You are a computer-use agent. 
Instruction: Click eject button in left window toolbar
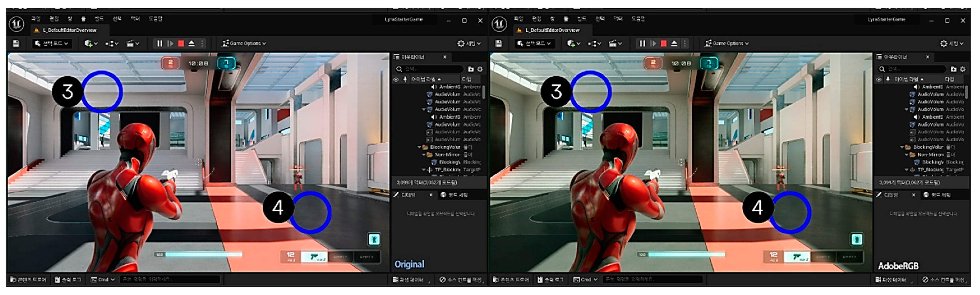tap(192, 44)
